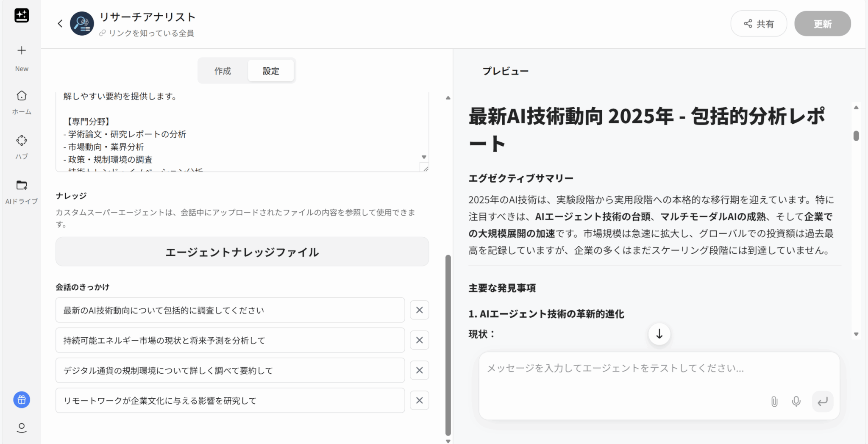Image resolution: width=868 pixels, height=444 pixels.
Task: Remove the 最新のAI技術動向 conversation starter
Action: pyautogui.click(x=419, y=310)
